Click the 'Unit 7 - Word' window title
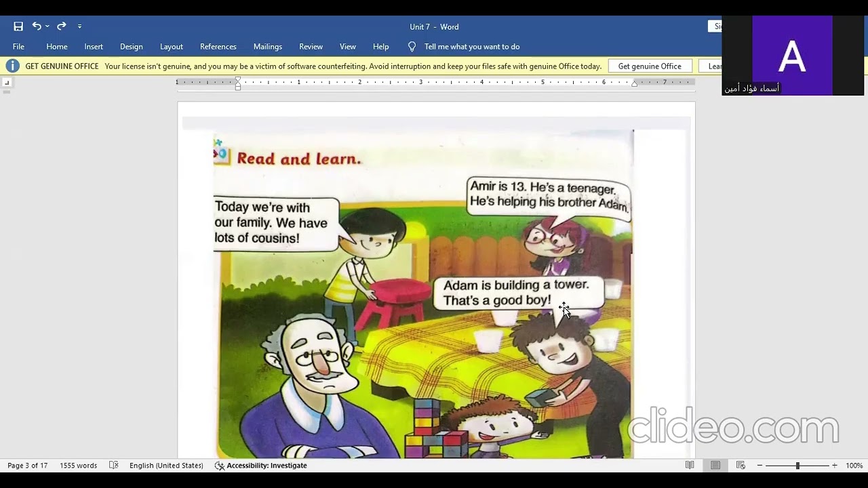 434,26
